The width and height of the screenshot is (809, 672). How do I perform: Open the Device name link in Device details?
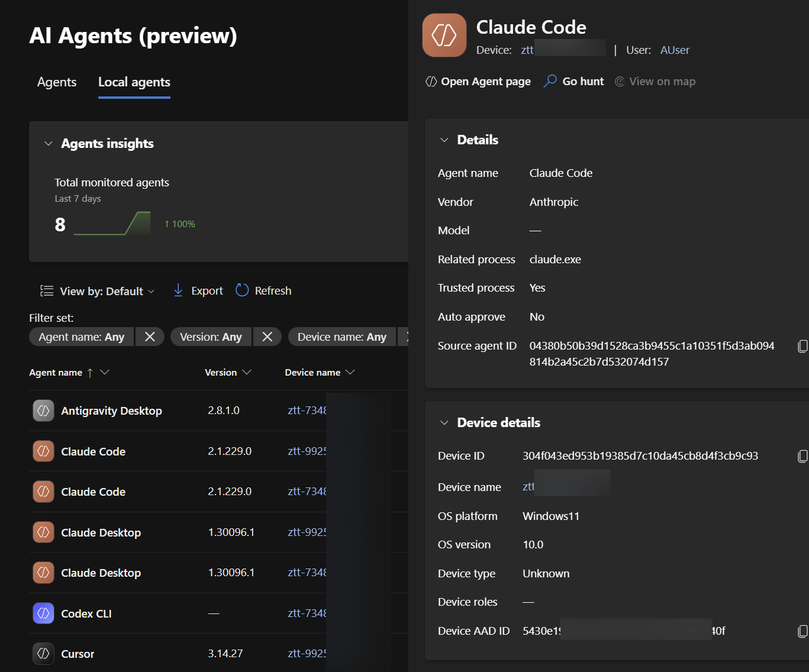click(528, 487)
